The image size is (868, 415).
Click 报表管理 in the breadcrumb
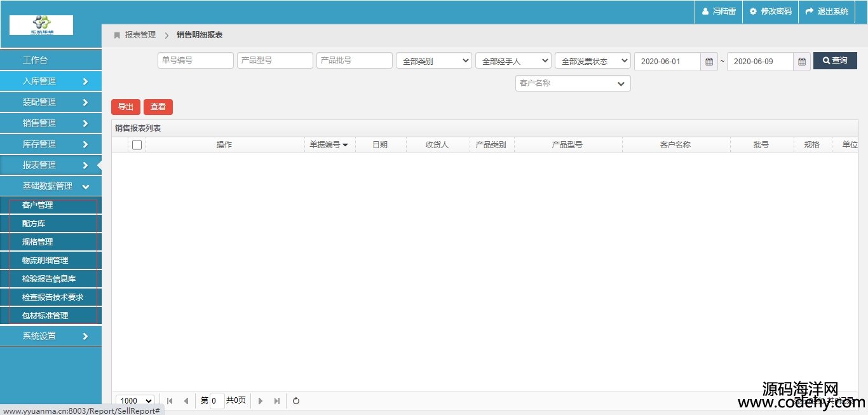click(x=140, y=35)
